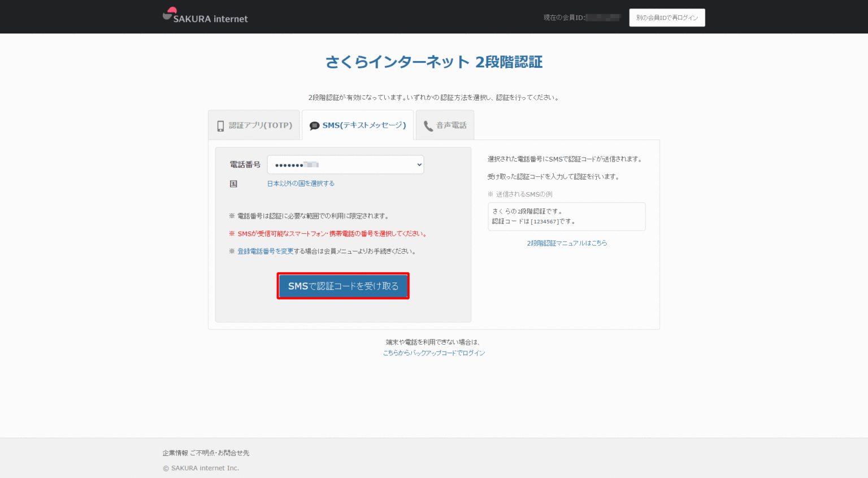Click the telephone handset icon on 音声電話 tab
Screen dimensions: 868x478
428,125
